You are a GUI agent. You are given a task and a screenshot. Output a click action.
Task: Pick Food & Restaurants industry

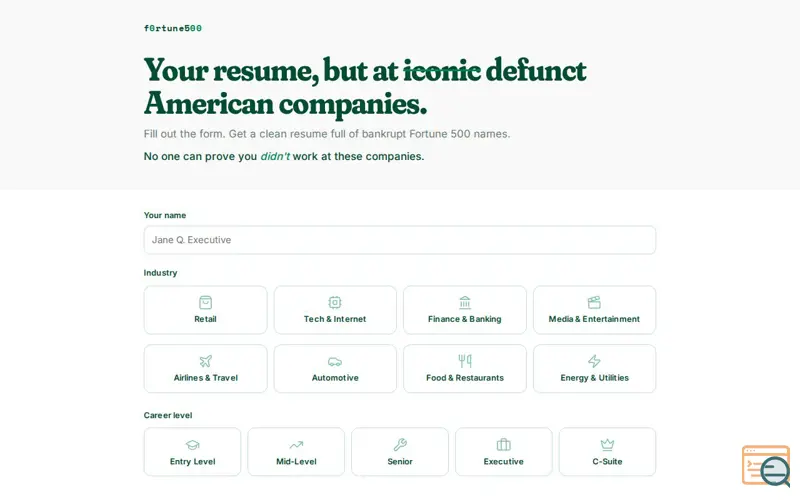(x=465, y=369)
